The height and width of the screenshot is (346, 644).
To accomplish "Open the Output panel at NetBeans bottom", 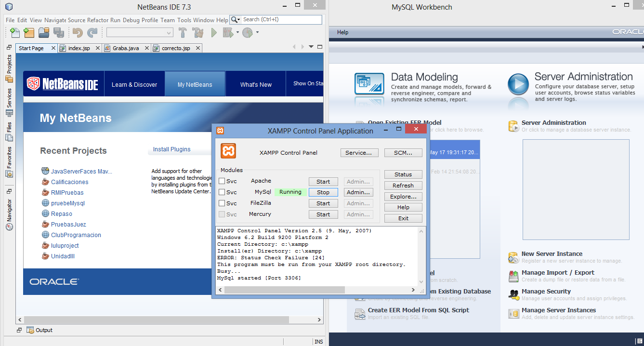I will (39, 330).
